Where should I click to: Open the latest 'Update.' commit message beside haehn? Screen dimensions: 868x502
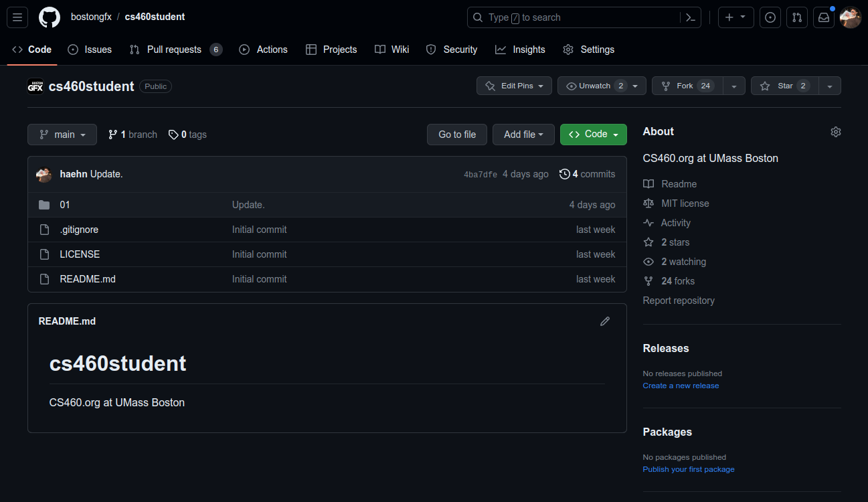point(106,174)
